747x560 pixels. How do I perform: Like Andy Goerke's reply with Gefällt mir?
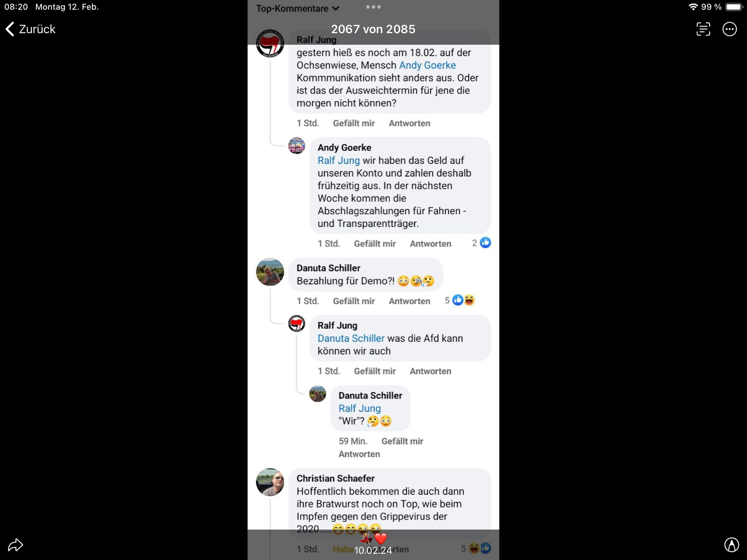tap(374, 244)
